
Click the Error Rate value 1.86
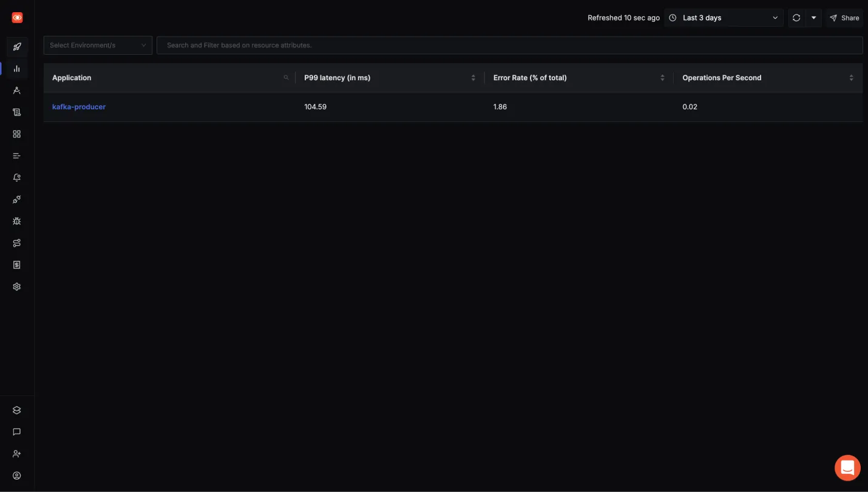(500, 107)
